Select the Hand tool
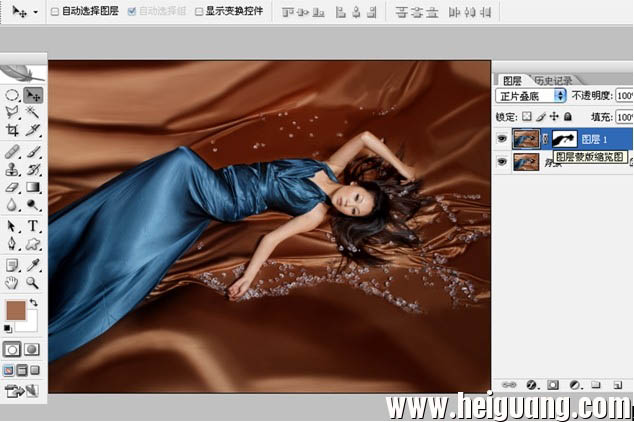The height and width of the screenshot is (422, 634). click(x=12, y=283)
